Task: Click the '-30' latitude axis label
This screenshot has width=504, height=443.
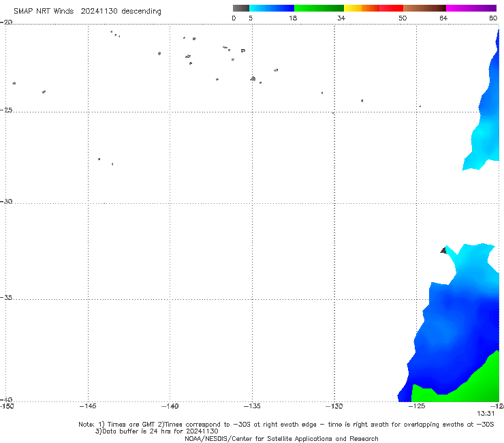Action: pyautogui.click(x=6, y=201)
